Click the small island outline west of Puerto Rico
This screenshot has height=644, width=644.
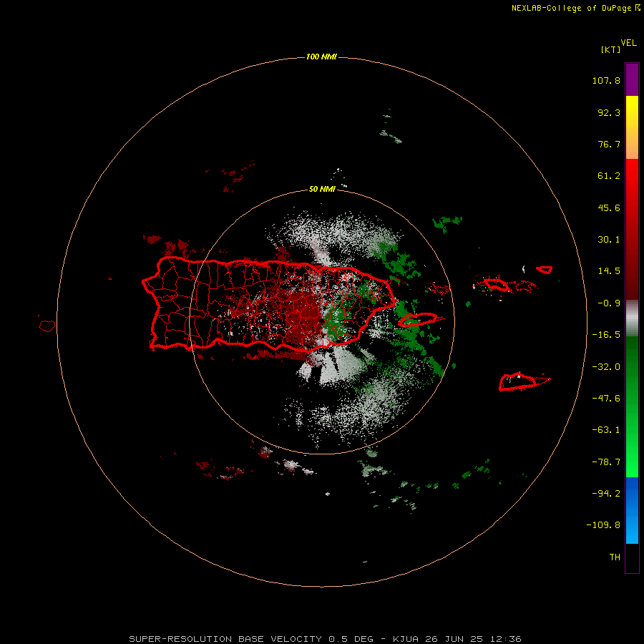[x=47, y=326]
